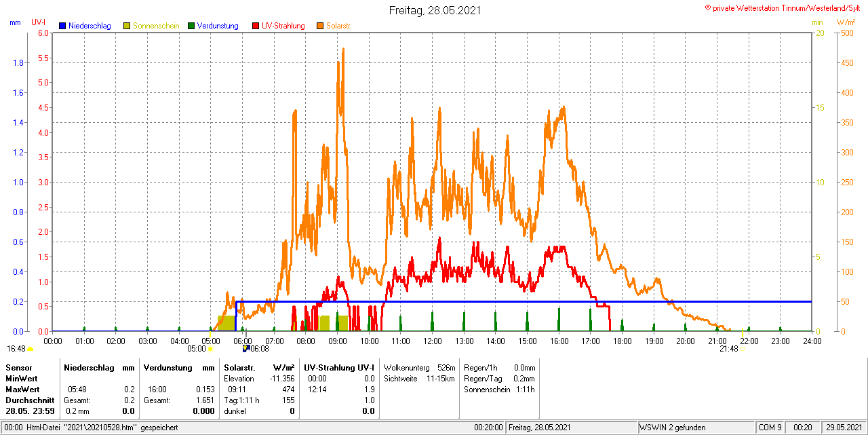Click the MaxWert row label
The image size is (868, 435).
click(22, 389)
